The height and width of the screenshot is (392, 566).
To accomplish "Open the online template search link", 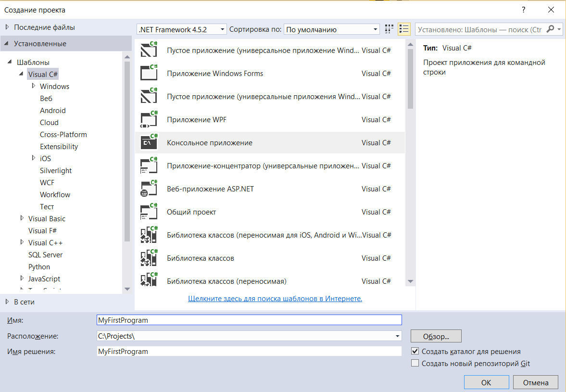I will pyautogui.click(x=275, y=299).
